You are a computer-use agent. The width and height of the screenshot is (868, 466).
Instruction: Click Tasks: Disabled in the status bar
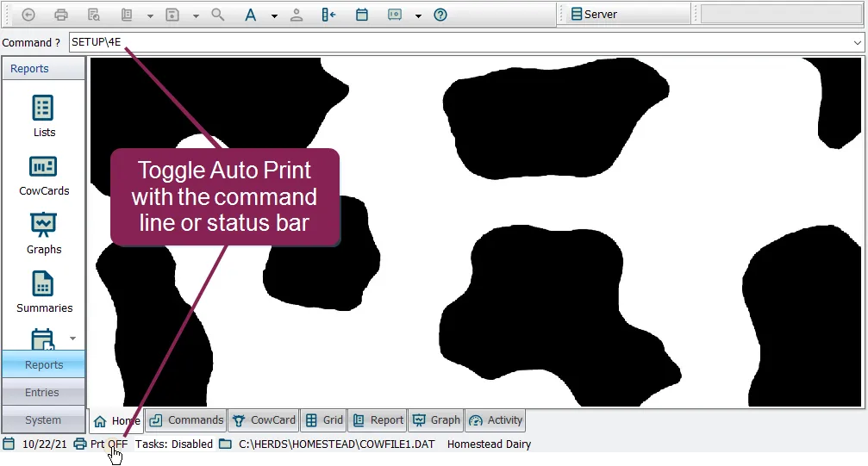pyautogui.click(x=174, y=444)
